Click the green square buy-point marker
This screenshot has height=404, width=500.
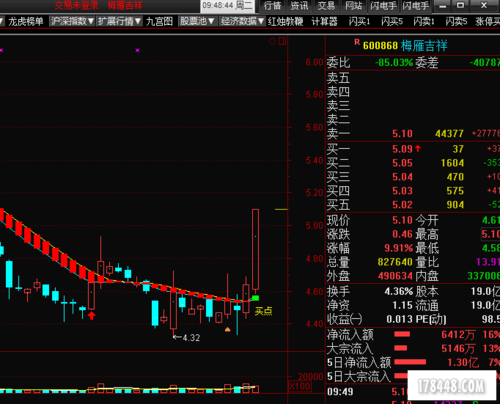pyautogui.click(x=255, y=298)
